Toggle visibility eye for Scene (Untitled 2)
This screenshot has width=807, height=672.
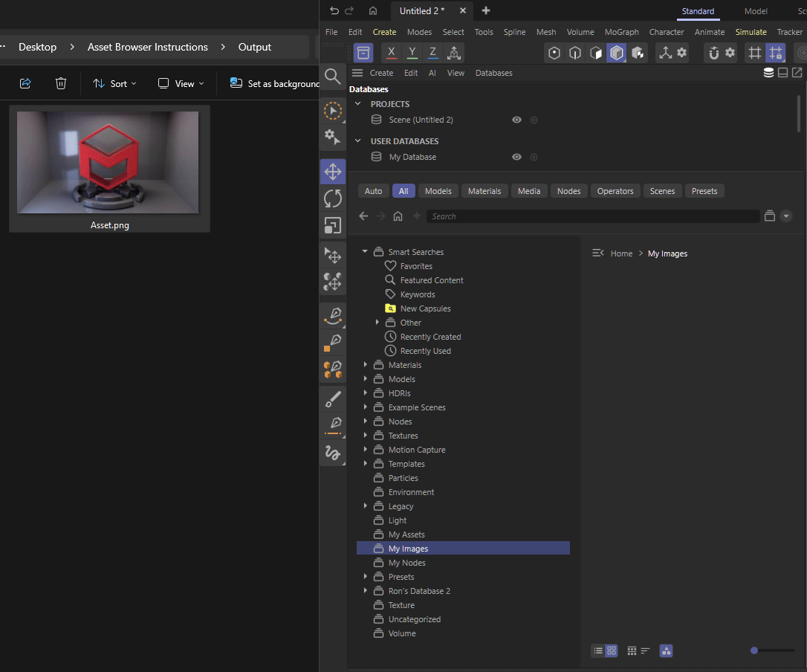pos(516,120)
